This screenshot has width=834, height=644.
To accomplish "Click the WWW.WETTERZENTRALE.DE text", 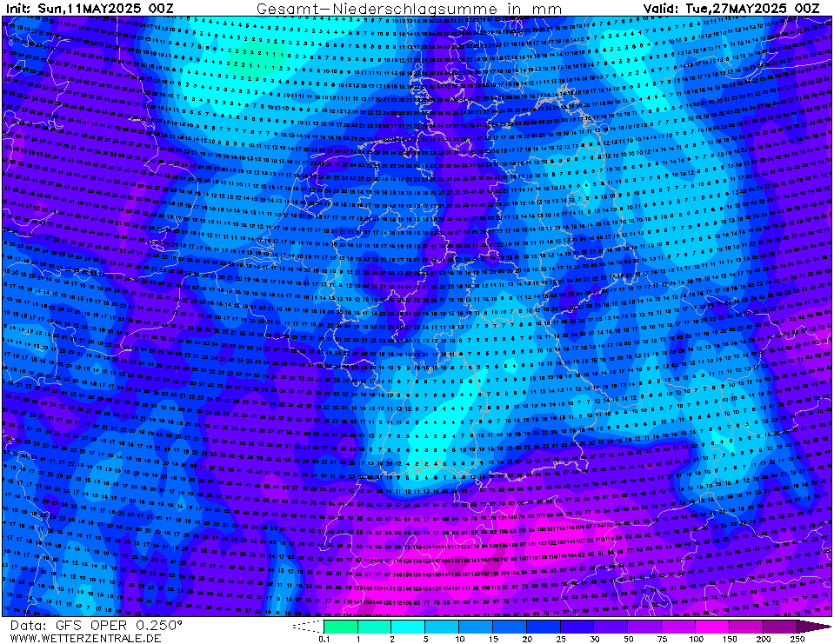I will pyautogui.click(x=85, y=638).
